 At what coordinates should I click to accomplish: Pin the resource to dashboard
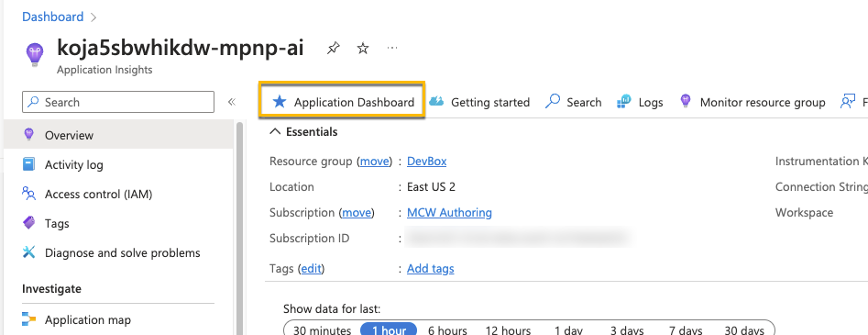333,49
